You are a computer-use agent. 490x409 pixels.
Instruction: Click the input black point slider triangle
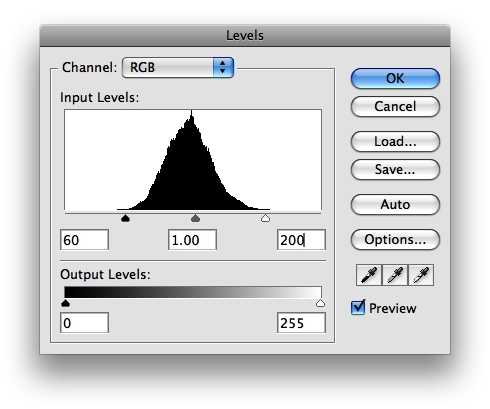coord(125,218)
